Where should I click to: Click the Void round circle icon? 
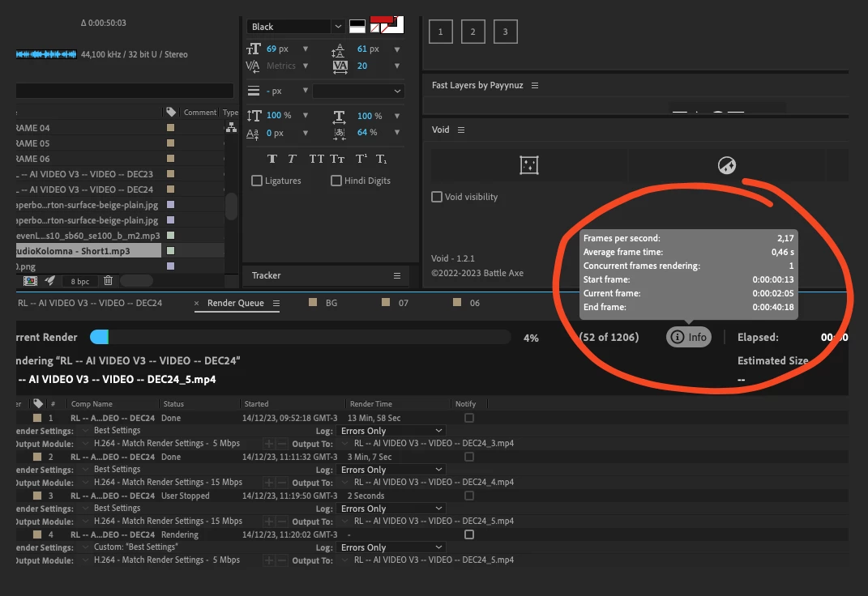point(727,165)
